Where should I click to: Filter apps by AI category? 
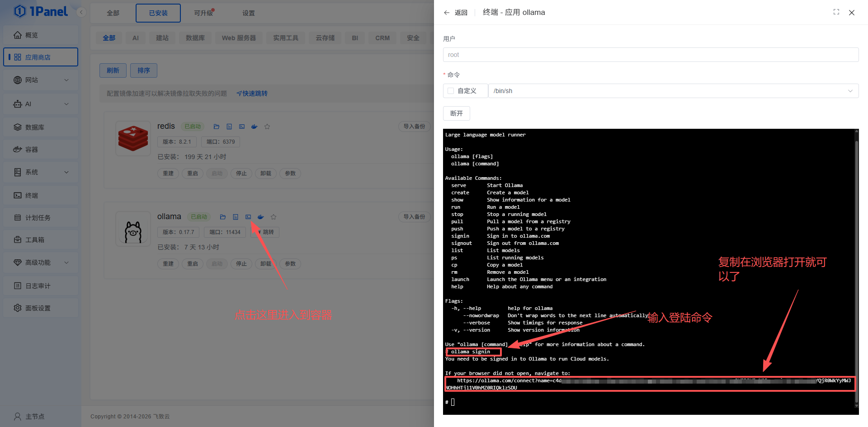pyautogui.click(x=136, y=38)
